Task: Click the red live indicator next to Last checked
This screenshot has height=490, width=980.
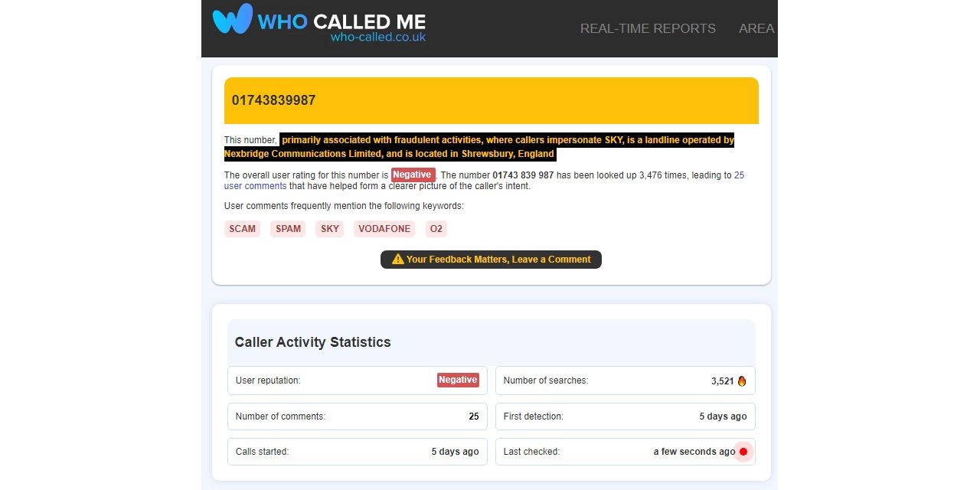Action: (x=743, y=452)
